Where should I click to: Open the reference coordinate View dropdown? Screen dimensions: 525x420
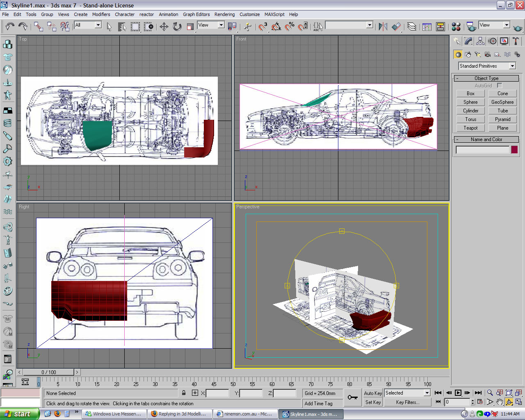pyautogui.click(x=221, y=25)
